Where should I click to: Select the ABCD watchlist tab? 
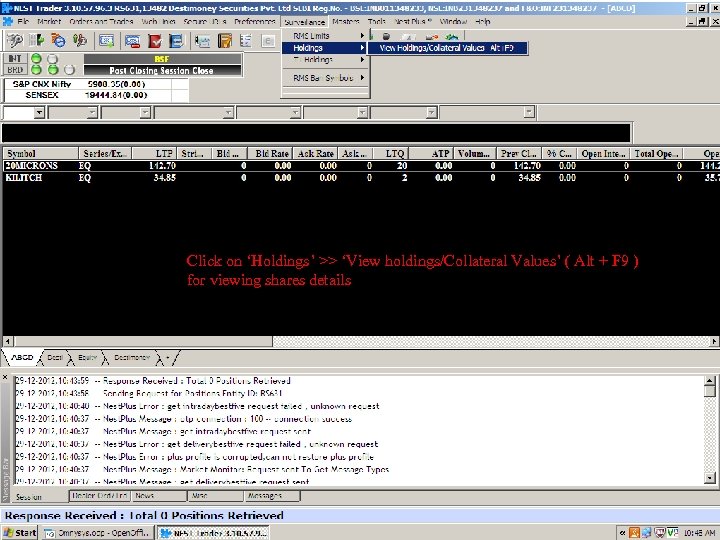pos(22,357)
